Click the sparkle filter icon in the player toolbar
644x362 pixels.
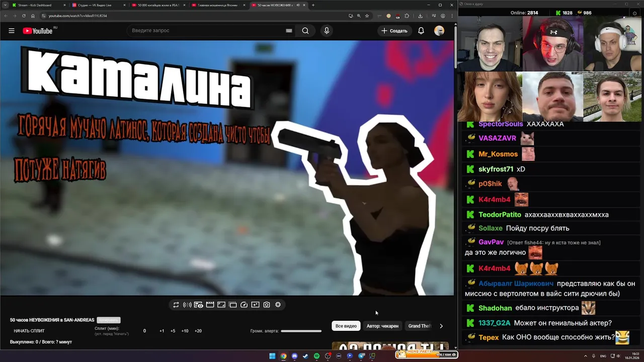(255, 305)
